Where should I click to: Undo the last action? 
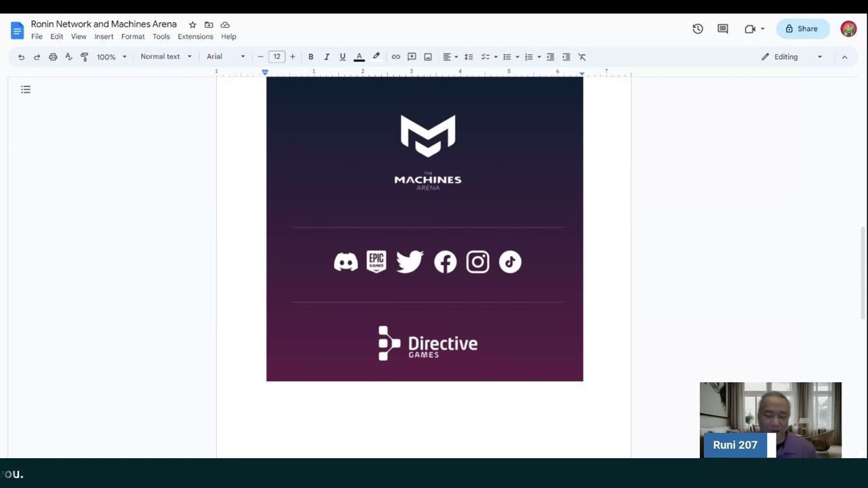pyautogui.click(x=21, y=57)
